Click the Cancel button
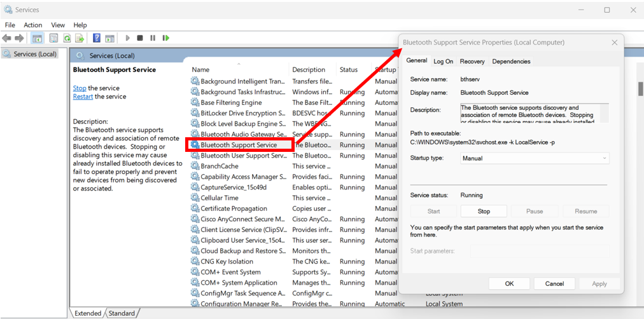The width and height of the screenshot is (644, 319). 554,283
